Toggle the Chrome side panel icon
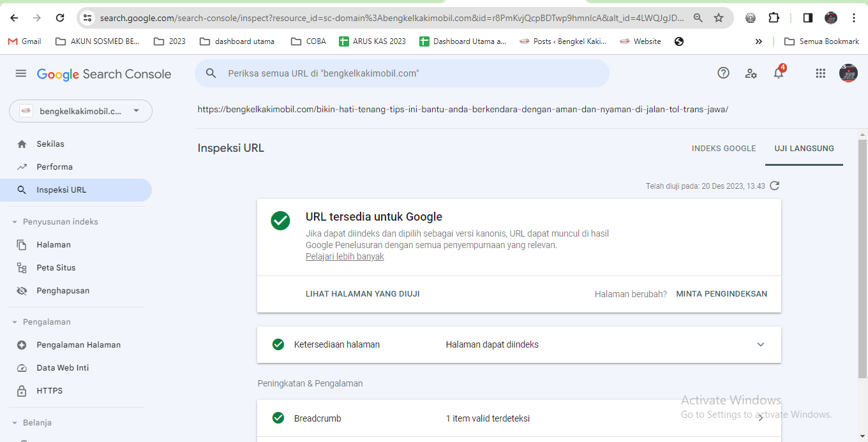The width and height of the screenshot is (868, 442). [x=808, y=18]
